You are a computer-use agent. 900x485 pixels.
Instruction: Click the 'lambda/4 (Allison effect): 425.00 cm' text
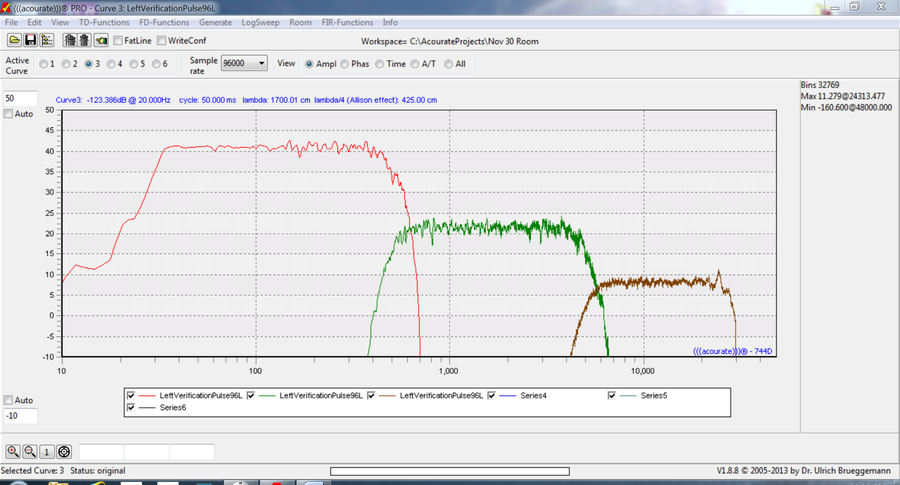(376, 100)
